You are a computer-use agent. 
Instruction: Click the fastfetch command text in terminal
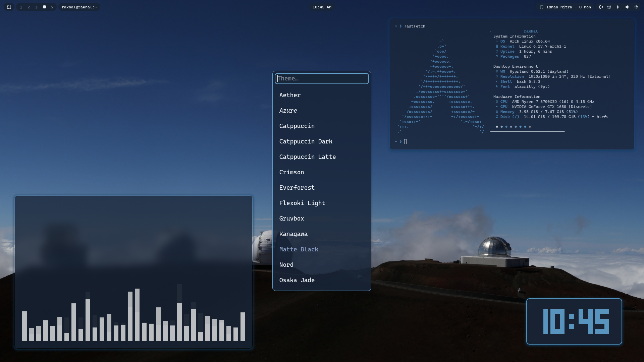(x=415, y=26)
